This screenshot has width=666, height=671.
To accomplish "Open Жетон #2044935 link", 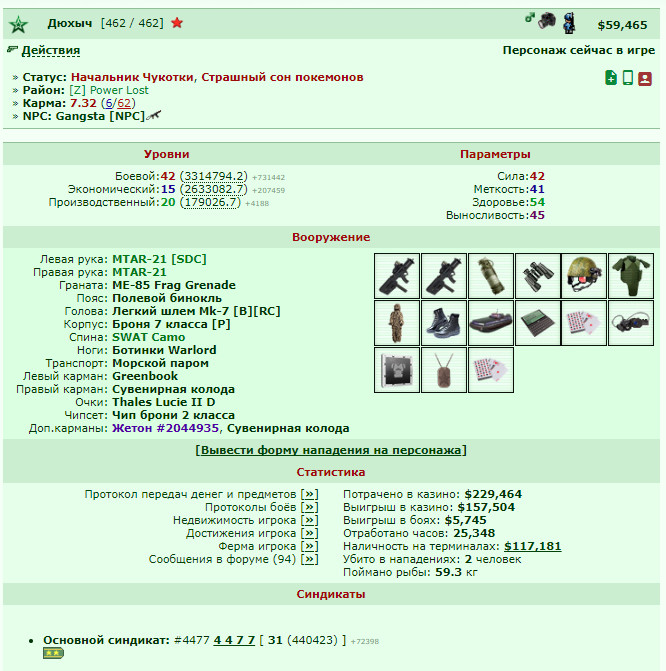I will point(165,428).
